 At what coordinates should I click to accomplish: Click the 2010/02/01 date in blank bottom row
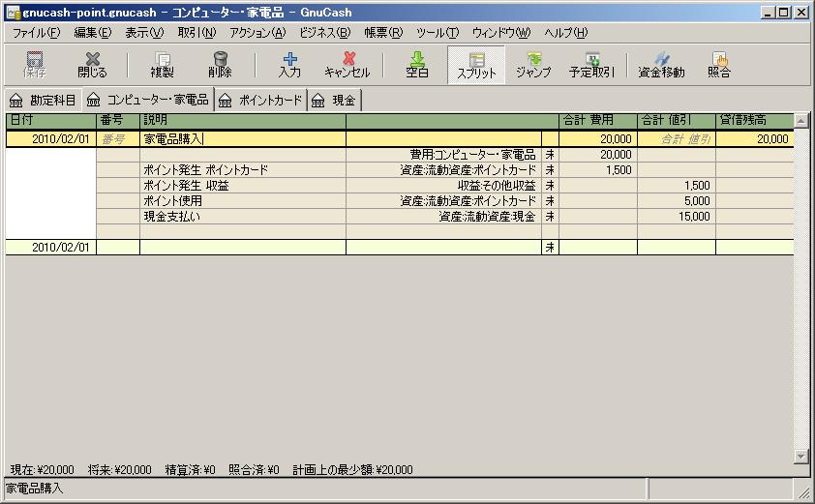pyautogui.click(x=51, y=247)
